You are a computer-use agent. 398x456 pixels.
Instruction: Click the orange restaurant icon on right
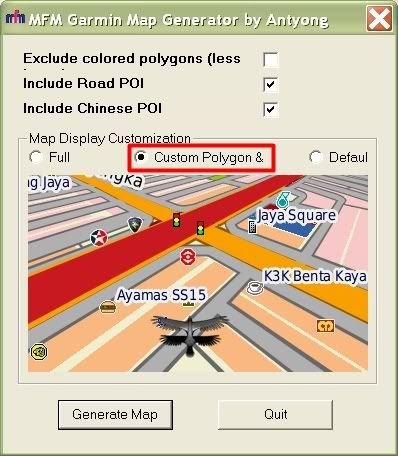325,326
